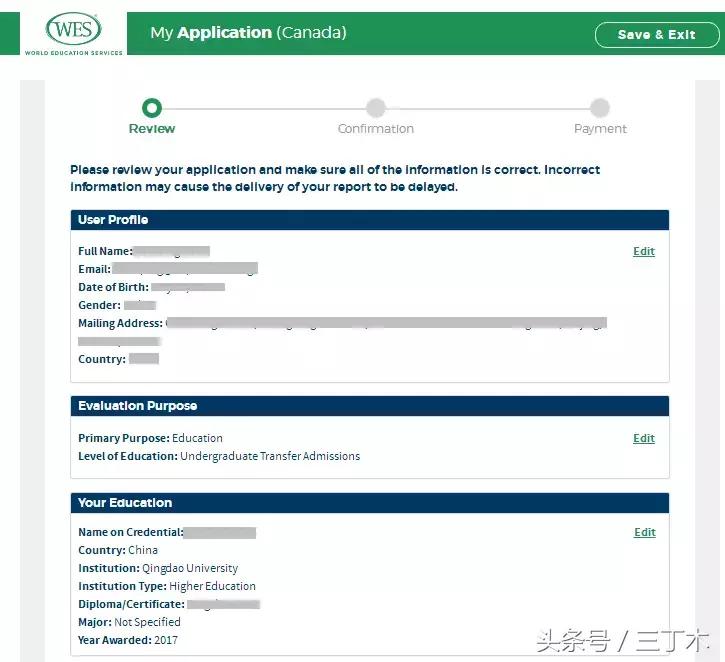The image size is (725, 662).
Task: Click the Confirmation step label
Action: click(375, 129)
